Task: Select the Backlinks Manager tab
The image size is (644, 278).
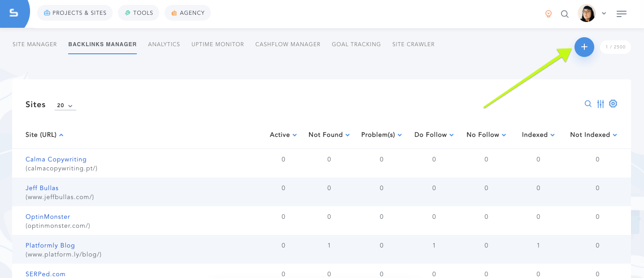Action: pyautogui.click(x=102, y=44)
